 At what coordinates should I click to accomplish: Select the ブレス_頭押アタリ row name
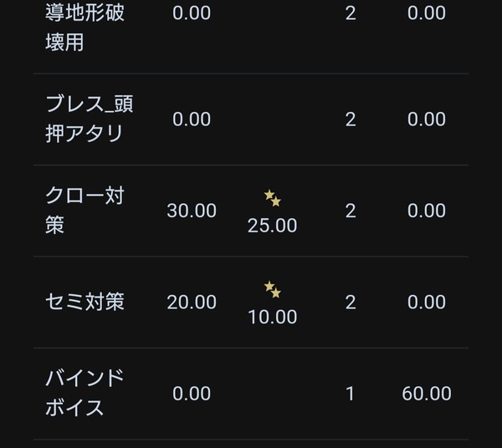pyautogui.click(x=90, y=119)
